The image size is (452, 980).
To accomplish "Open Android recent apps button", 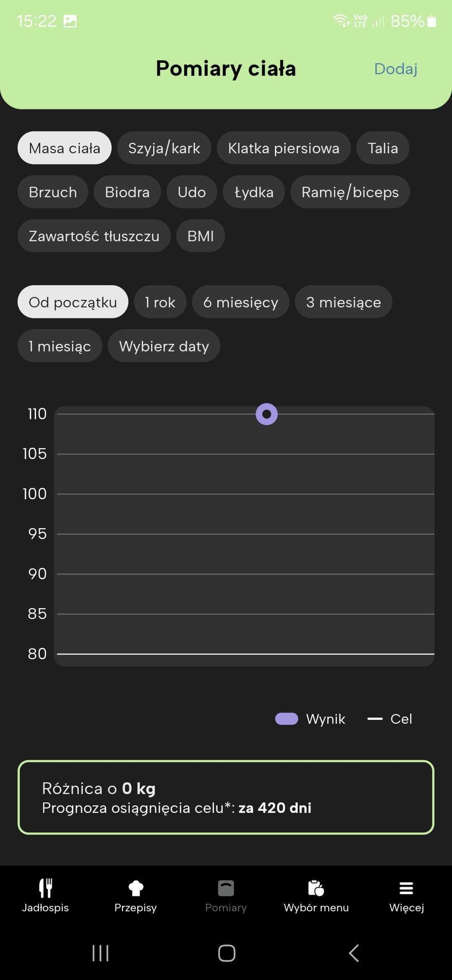I will (100, 953).
